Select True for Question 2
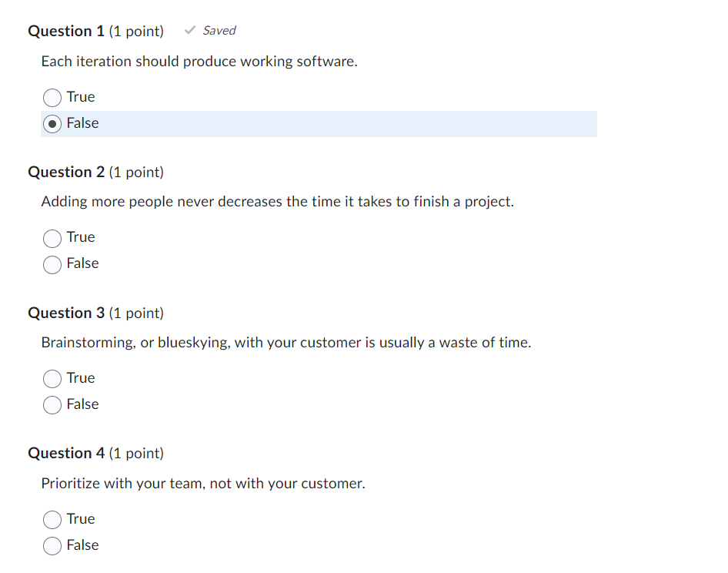The image size is (728, 573). point(52,238)
